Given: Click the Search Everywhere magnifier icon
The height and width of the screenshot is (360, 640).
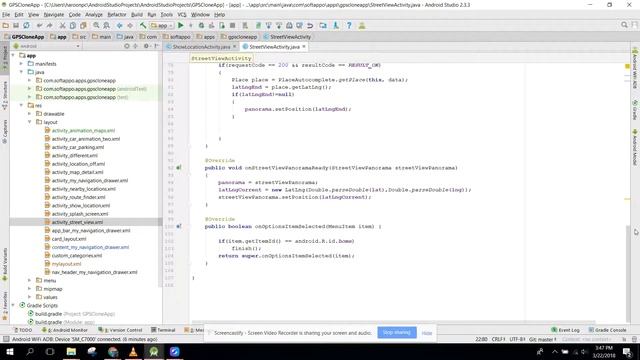Looking at the screenshot, I should 624,25.
